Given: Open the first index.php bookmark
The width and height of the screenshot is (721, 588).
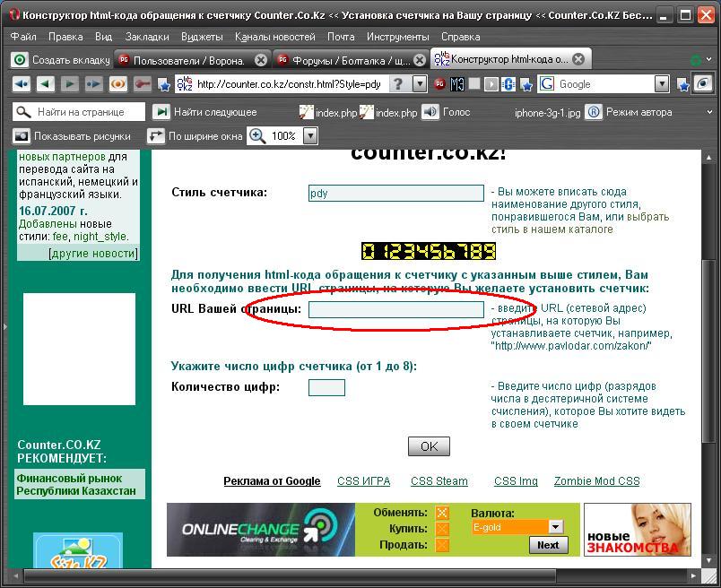Looking at the screenshot, I should [x=328, y=112].
